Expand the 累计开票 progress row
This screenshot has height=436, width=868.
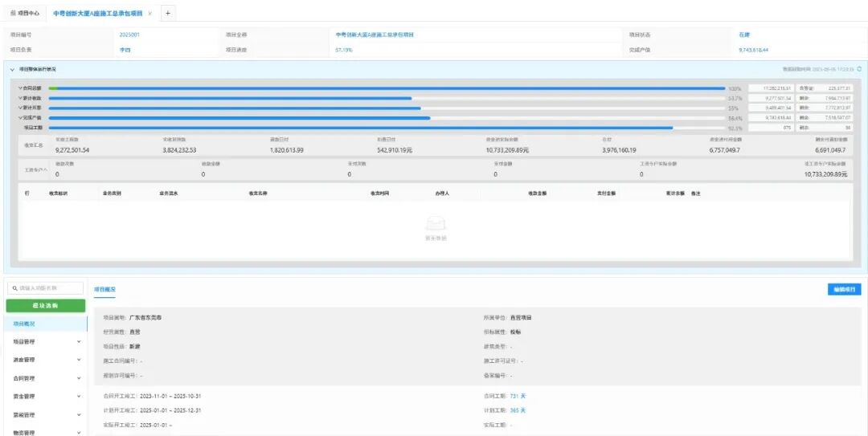[x=20, y=108]
